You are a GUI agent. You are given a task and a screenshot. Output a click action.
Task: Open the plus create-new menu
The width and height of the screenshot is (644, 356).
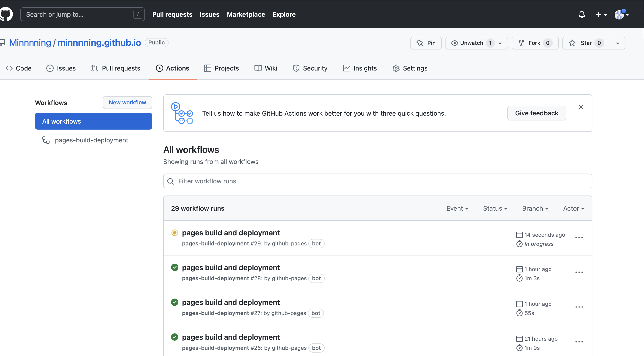(600, 14)
